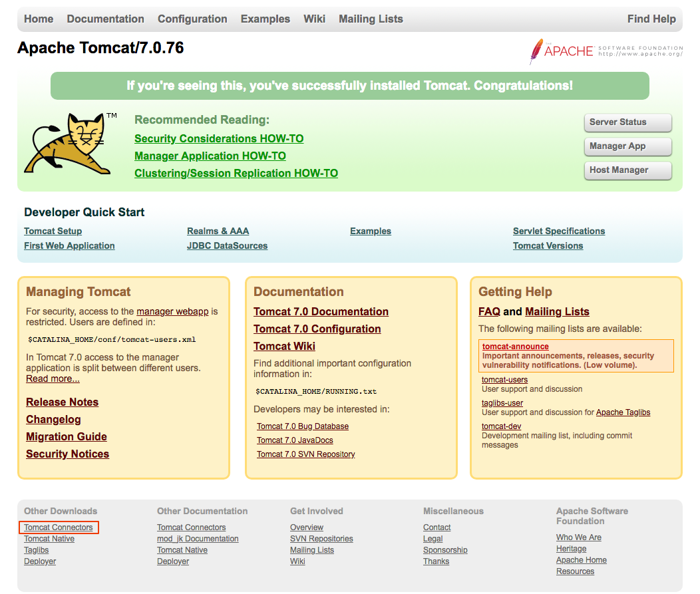Visit Tomcat Wiki link in Documentation box
Image resolution: width=700 pixels, height=594 pixels.
[284, 347]
